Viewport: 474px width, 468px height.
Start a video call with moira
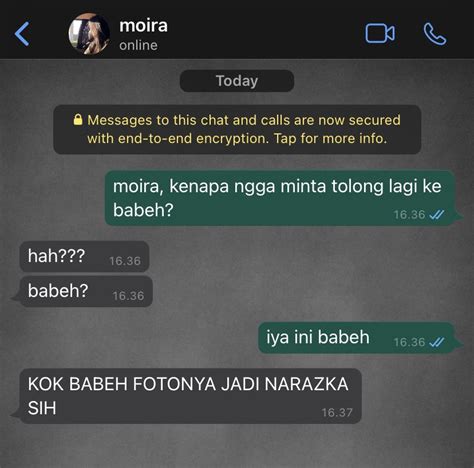tap(380, 33)
